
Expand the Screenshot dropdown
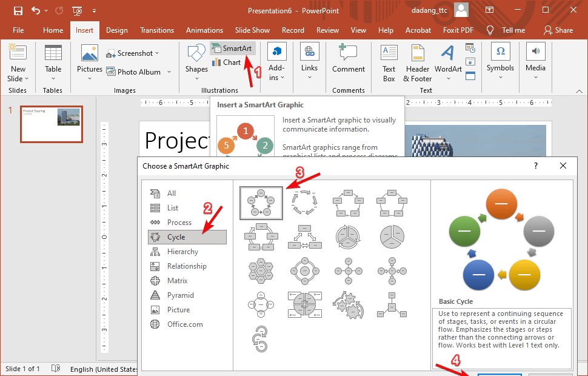tap(157, 53)
